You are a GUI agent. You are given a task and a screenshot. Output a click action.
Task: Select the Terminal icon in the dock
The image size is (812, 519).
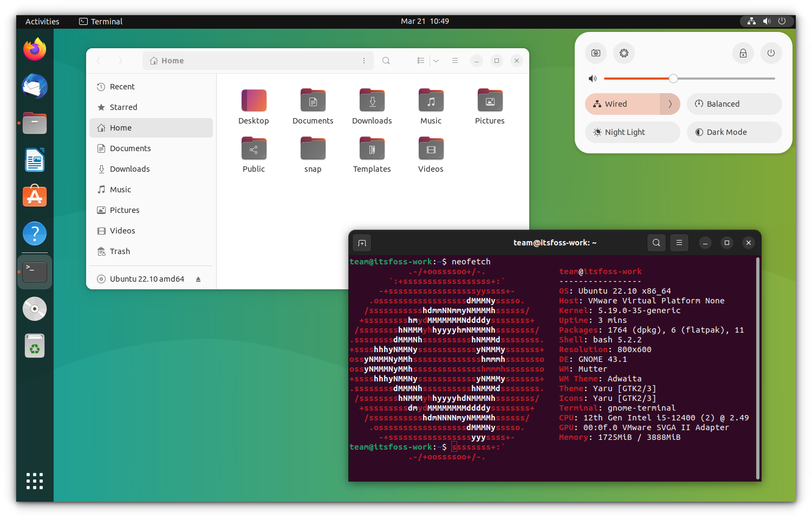35,271
